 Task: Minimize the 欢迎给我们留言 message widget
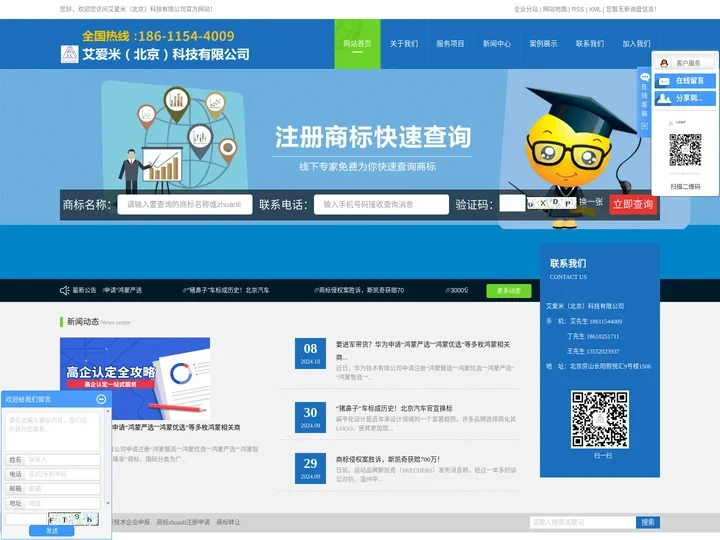(101, 399)
